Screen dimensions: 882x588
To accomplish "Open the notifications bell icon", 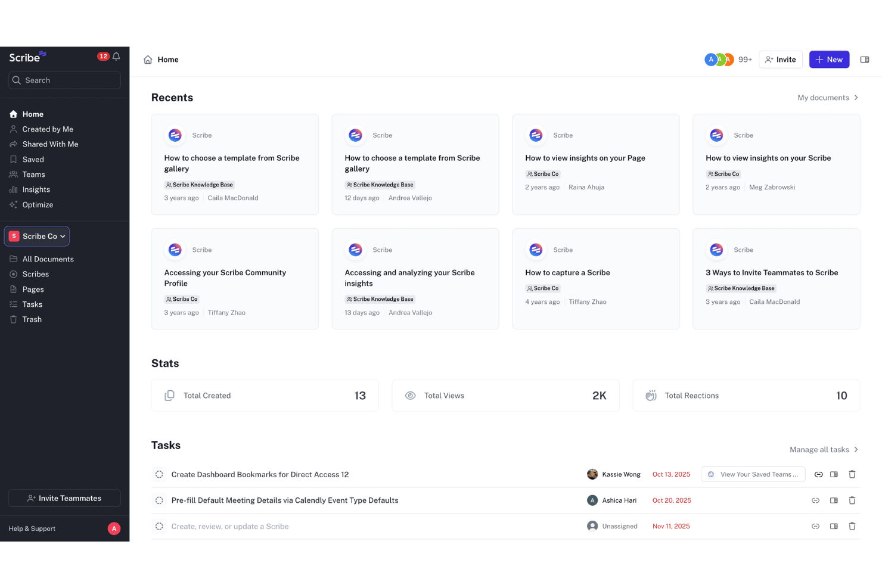I will click(116, 57).
